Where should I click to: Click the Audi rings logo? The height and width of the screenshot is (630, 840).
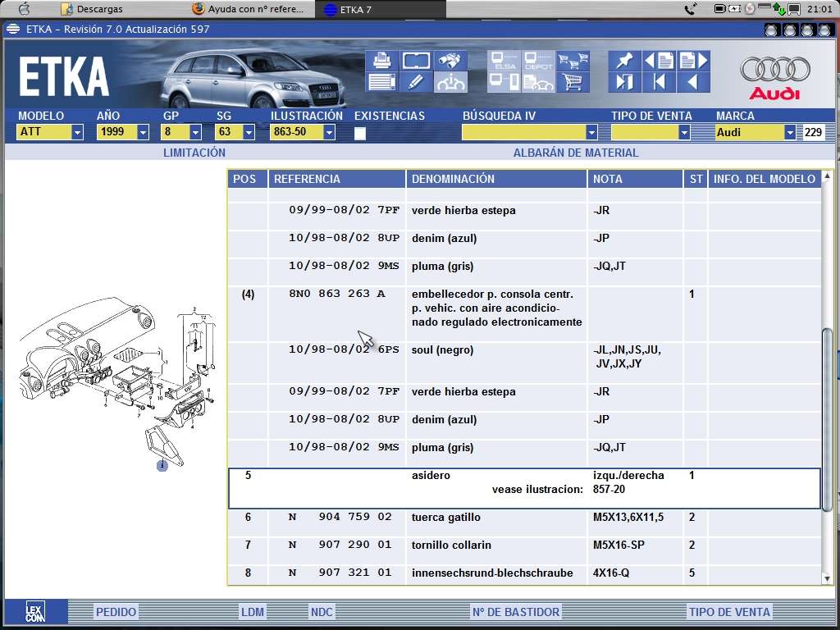coord(774,70)
